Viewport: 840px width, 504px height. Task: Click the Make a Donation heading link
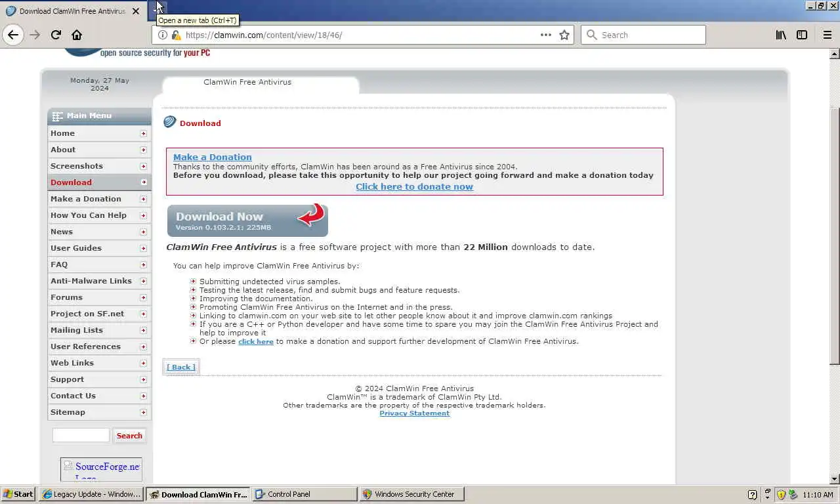(212, 157)
